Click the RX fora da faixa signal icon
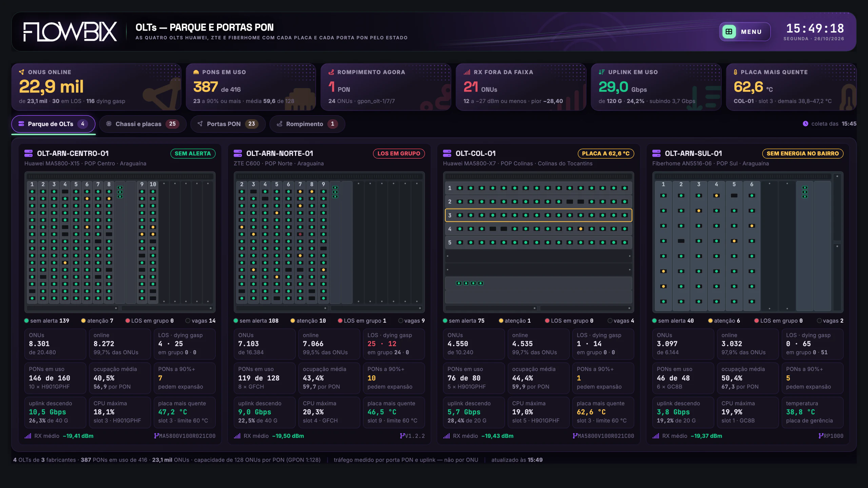This screenshot has height=488, width=868. click(467, 72)
